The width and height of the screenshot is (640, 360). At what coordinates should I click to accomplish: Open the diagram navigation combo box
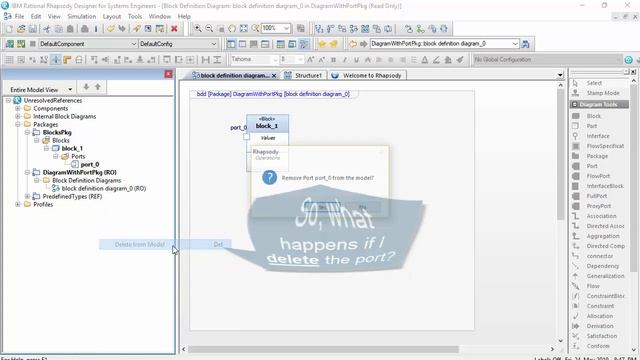[x=515, y=44]
